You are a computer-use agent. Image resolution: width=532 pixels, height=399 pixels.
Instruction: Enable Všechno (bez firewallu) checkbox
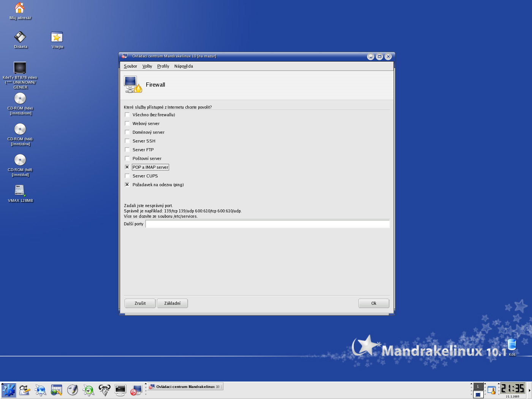coord(127,115)
